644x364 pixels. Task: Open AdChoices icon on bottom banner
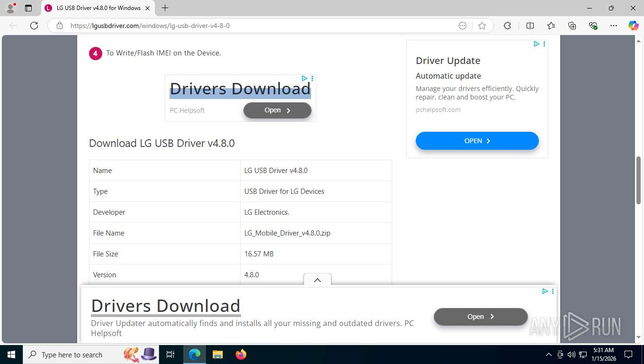545,291
